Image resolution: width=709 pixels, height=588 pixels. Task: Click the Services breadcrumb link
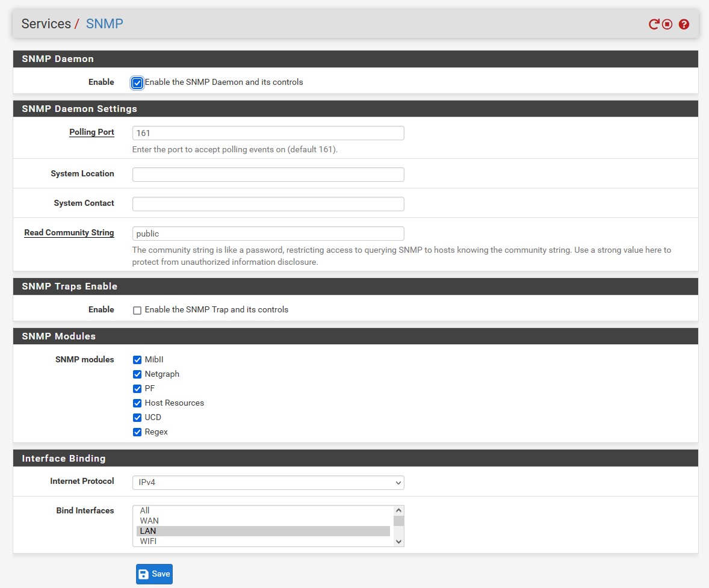[46, 24]
